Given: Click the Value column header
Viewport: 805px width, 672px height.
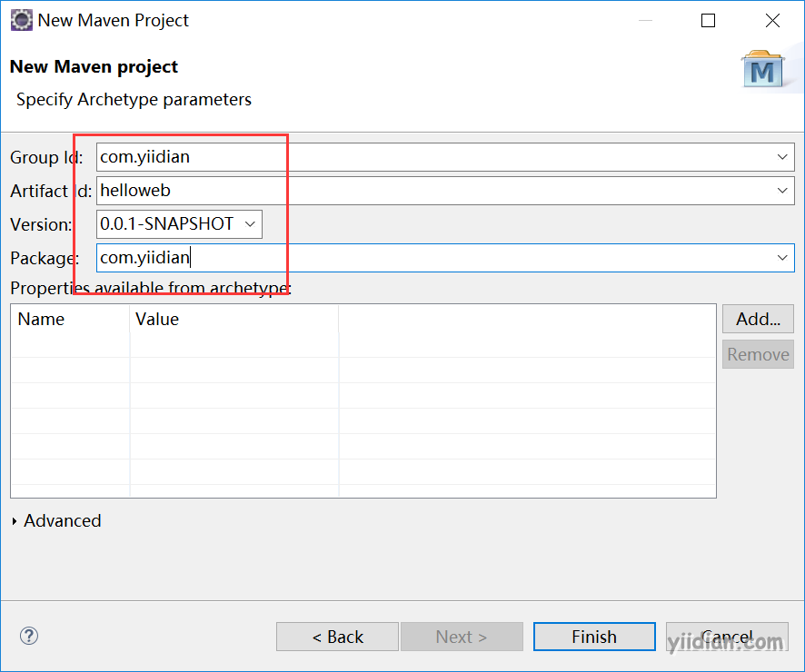Looking at the screenshot, I should tap(234, 319).
